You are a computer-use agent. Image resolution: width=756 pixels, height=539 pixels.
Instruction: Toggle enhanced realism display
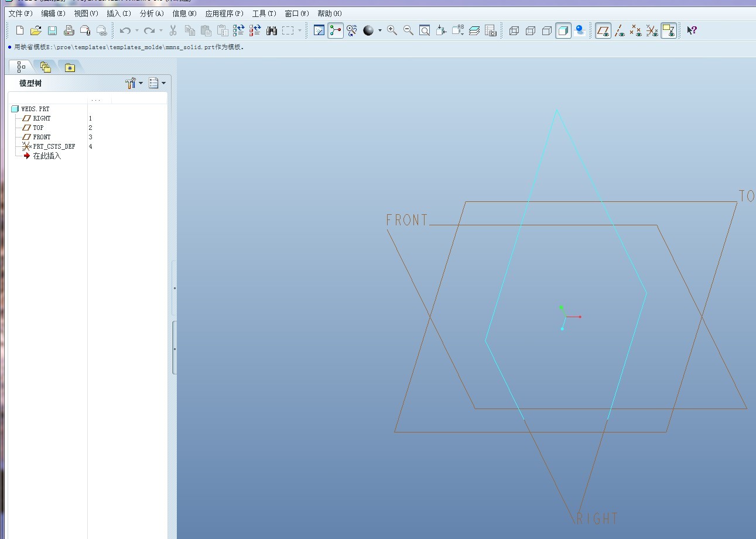580,30
